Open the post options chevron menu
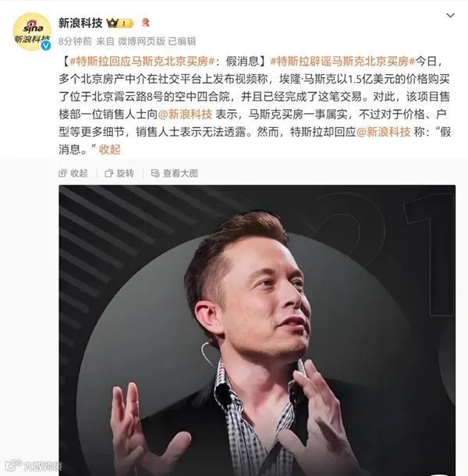The width and height of the screenshot is (468, 476). pos(450,15)
